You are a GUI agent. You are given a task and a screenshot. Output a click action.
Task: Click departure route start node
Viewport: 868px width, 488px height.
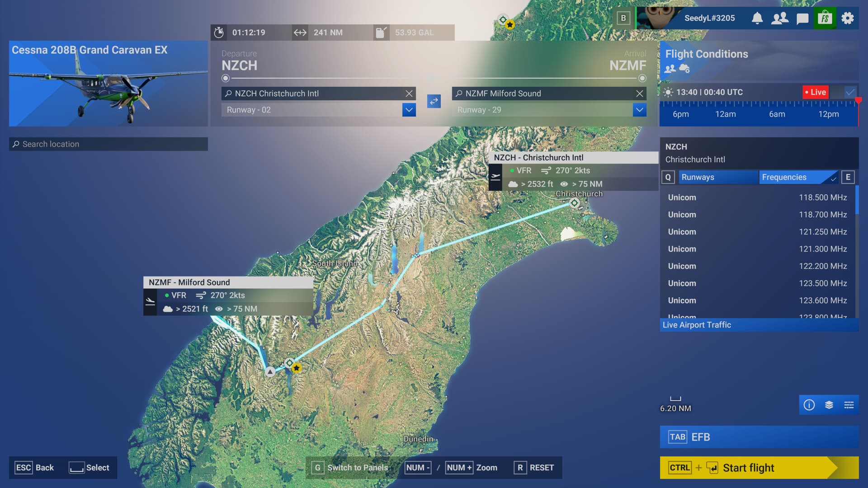coord(226,78)
